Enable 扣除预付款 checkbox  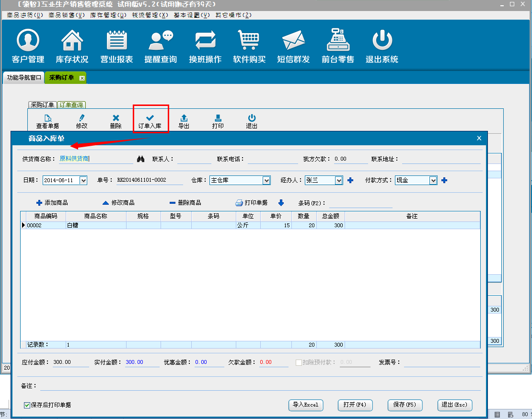pos(299,362)
